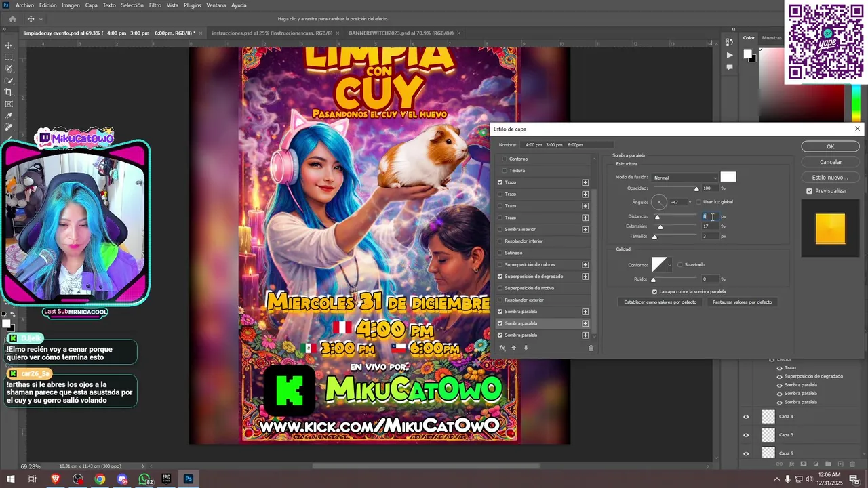This screenshot has height=488, width=868.
Task: Hide the Trazo effect in Layers panel
Action: pyautogui.click(x=780, y=367)
